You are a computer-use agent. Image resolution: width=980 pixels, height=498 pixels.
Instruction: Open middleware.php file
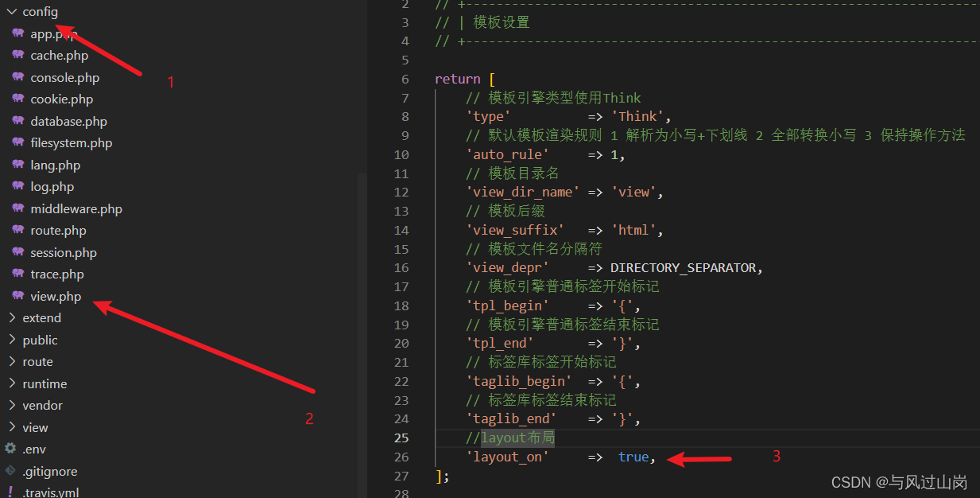pos(76,208)
